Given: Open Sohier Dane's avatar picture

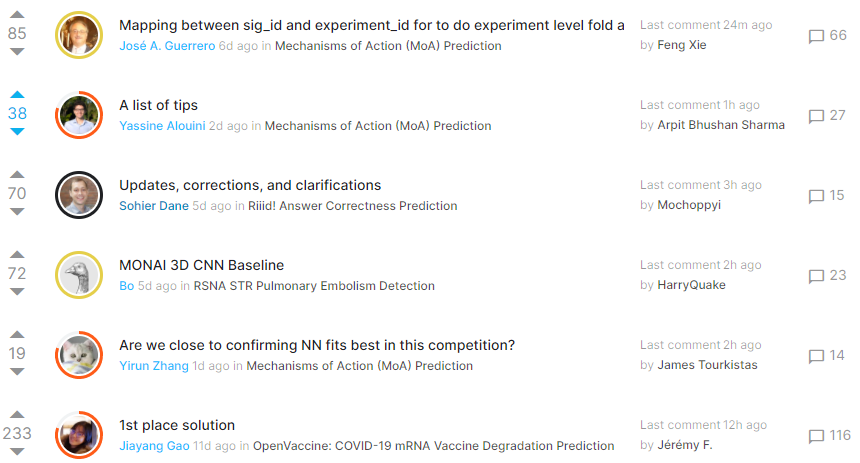Looking at the screenshot, I should pos(79,195).
